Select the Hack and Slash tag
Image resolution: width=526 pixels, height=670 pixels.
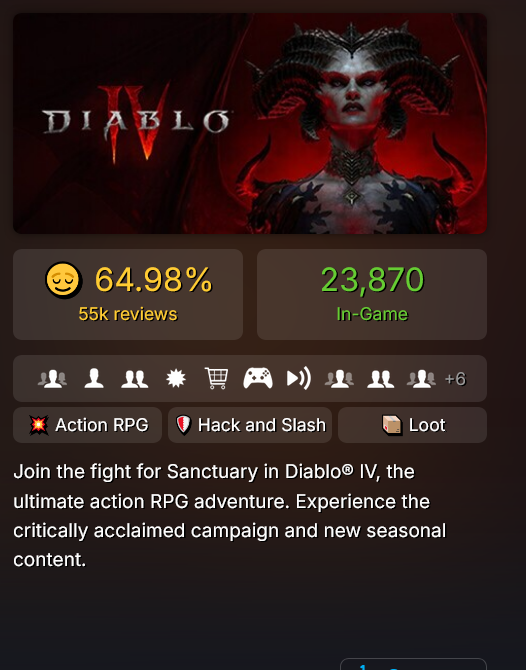pos(250,425)
